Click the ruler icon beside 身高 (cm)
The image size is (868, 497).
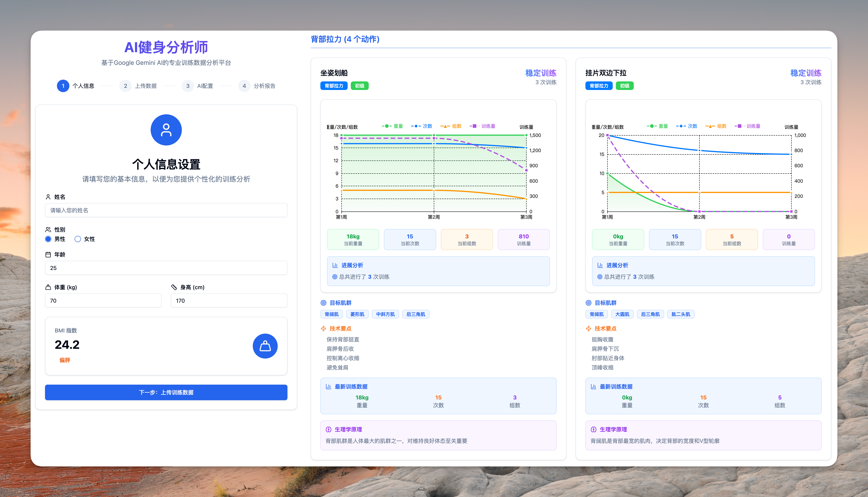(x=174, y=287)
